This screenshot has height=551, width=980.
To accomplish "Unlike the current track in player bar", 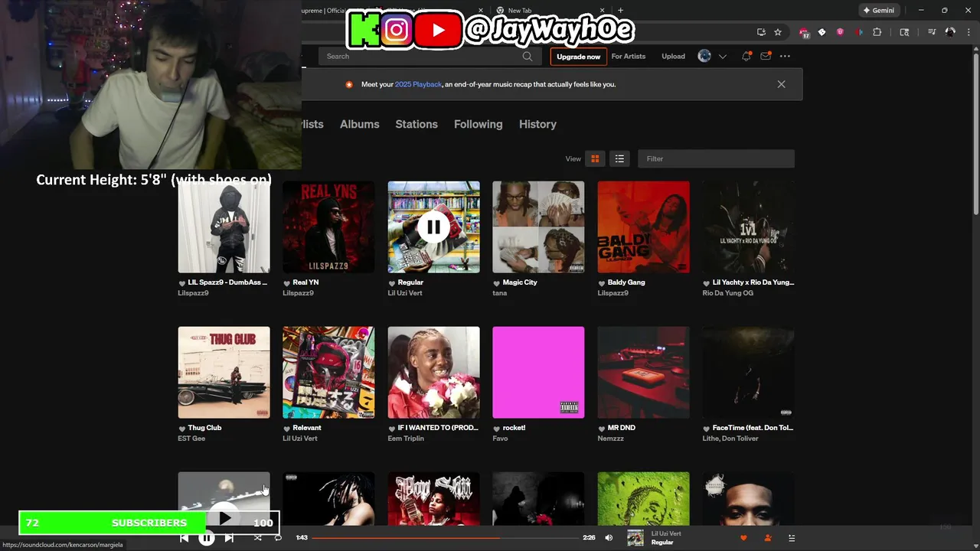I will (743, 538).
